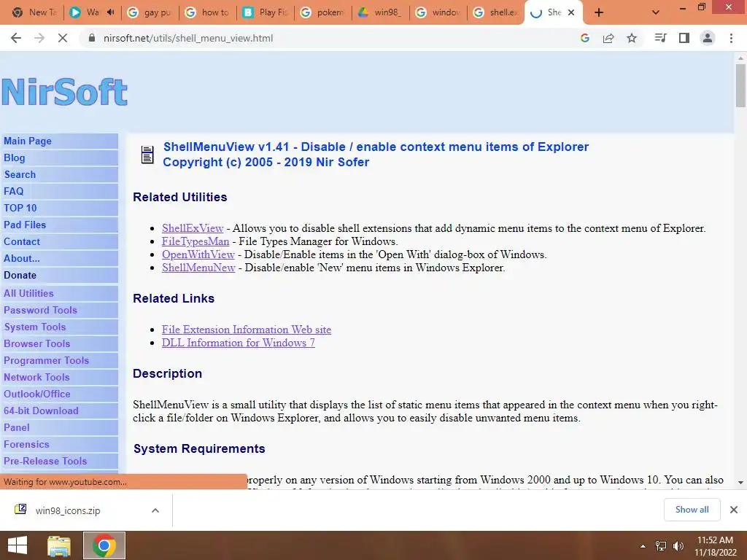
Task: Switch to the 'how to' Google tab
Action: pos(208,12)
